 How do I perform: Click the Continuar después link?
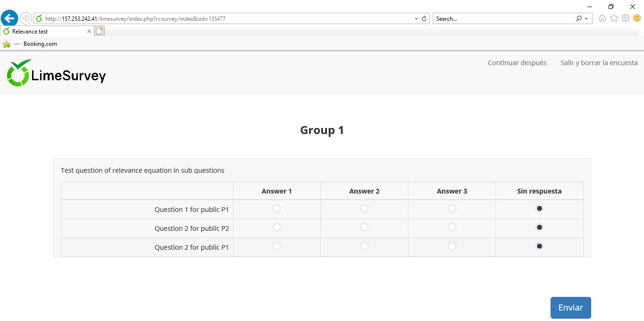(x=517, y=63)
